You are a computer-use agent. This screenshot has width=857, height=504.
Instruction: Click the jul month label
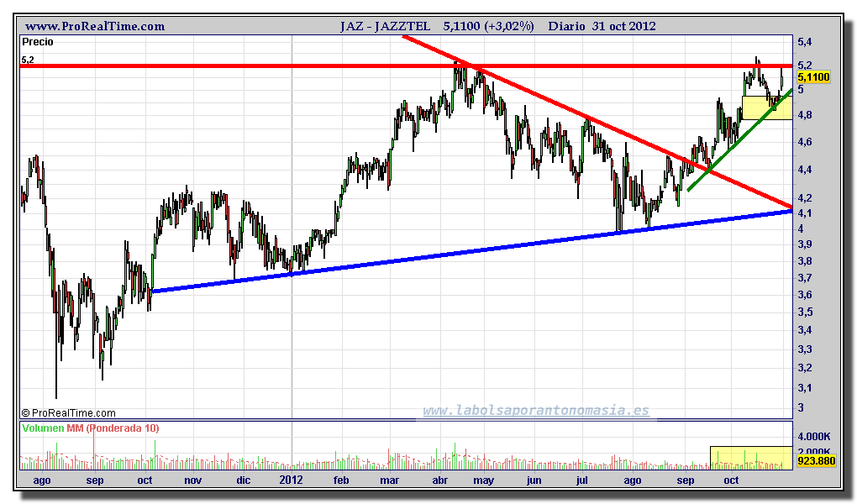click(582, 480)
